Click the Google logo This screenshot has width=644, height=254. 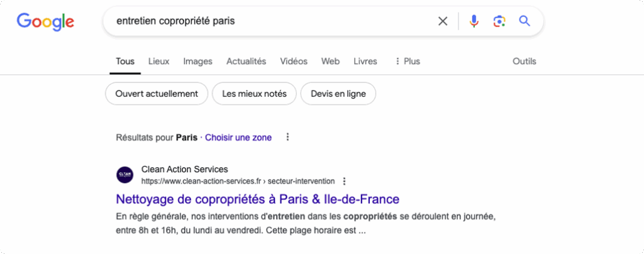coord(45,21)
